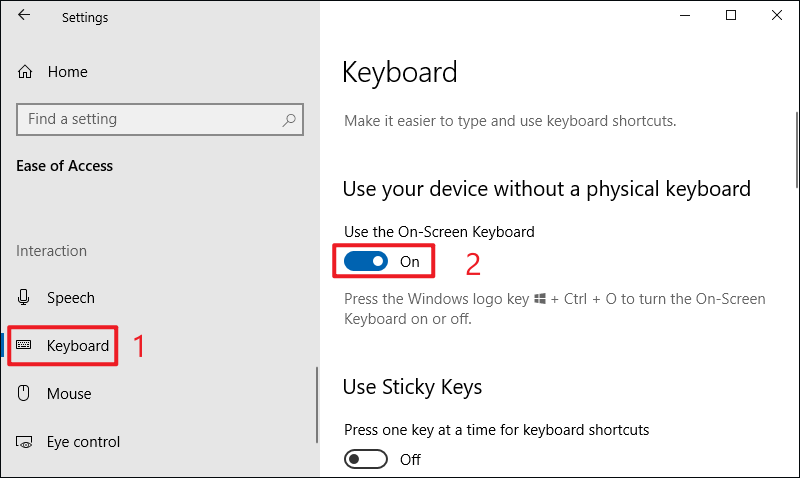This screenshot has width=800, height=478.
Task: Click the search magnifier icon
Action: click(289, 120)
